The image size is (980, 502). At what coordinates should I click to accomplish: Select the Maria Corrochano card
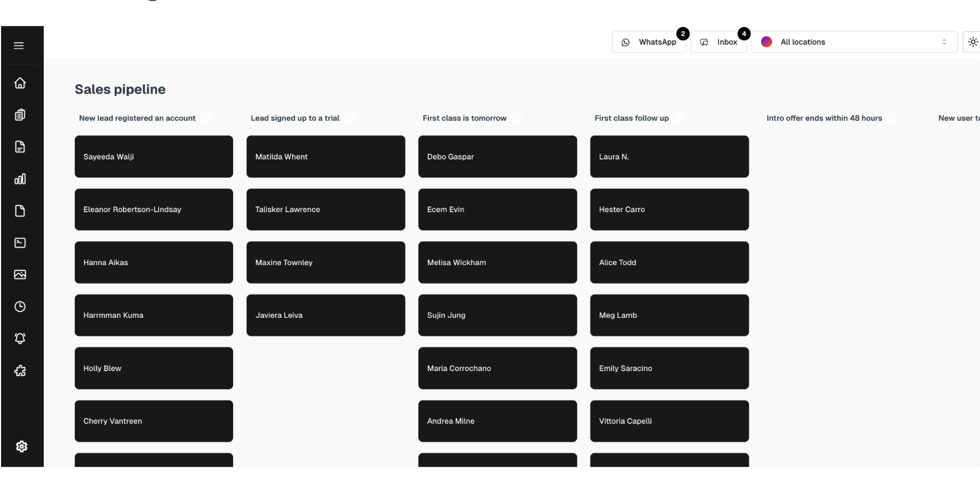click(x=497, y=368)
